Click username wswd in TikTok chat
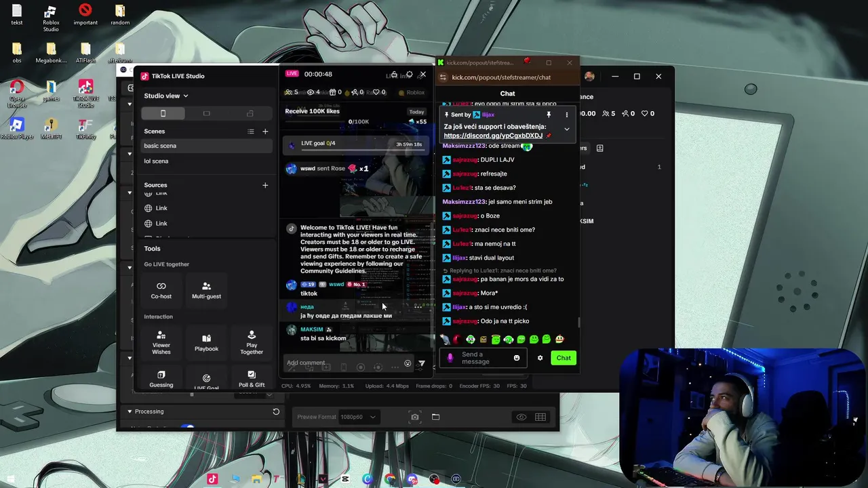Screen dimensions: 868x488 [336, 284]
